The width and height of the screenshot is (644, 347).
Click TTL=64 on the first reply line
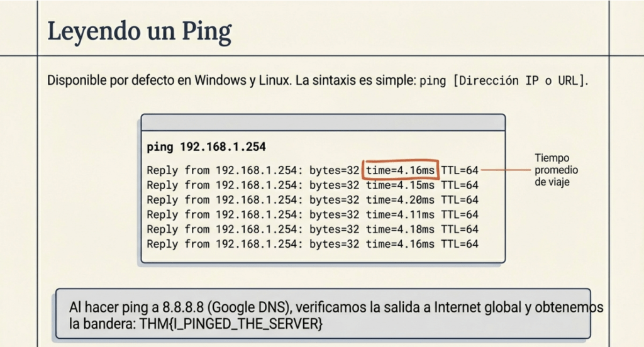point(460,170)
